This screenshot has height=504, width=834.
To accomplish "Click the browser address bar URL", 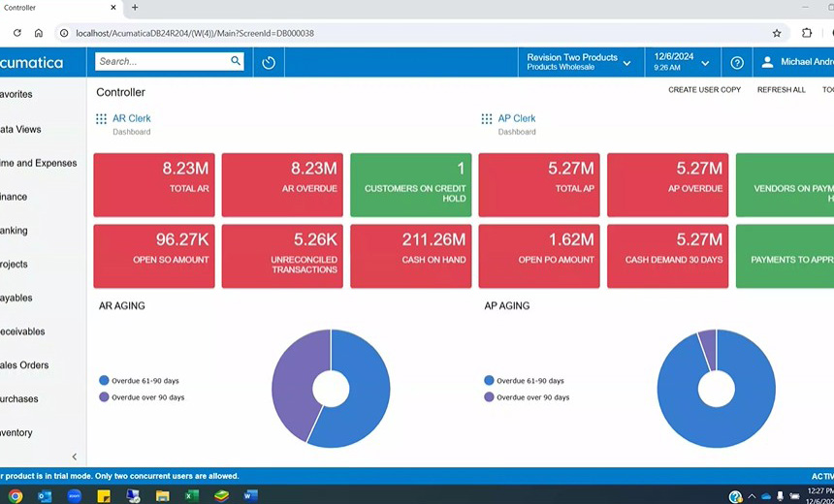I will coord(195,33).
